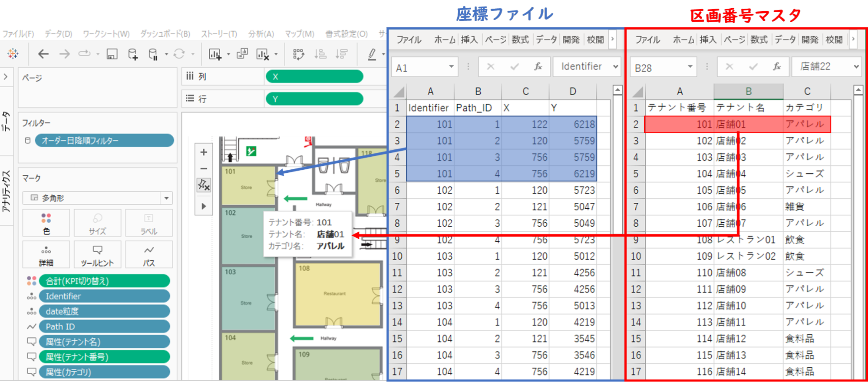Click the Tableau undo back arrow
This screenshot has height=382, width=868.
click(43, 54)
